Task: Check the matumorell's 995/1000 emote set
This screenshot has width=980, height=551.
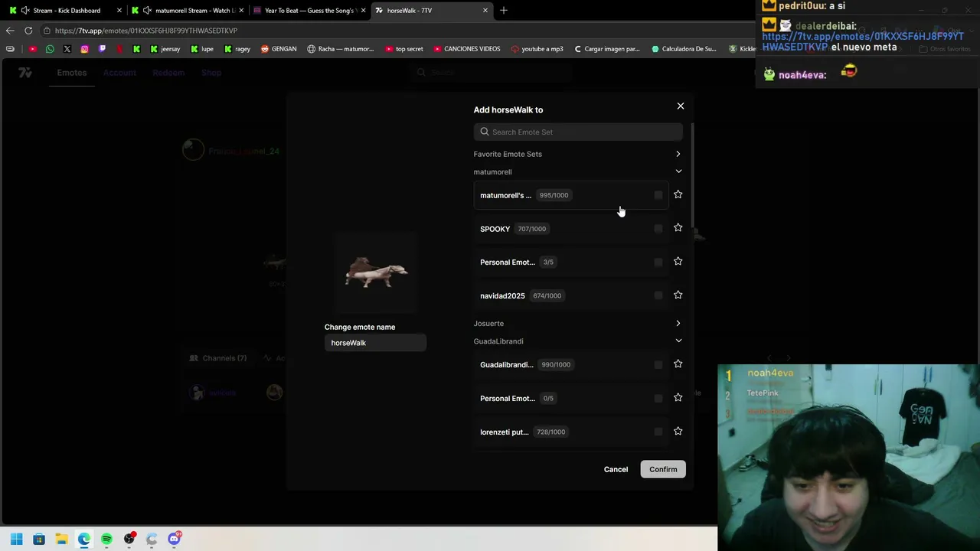Action: 658,195
